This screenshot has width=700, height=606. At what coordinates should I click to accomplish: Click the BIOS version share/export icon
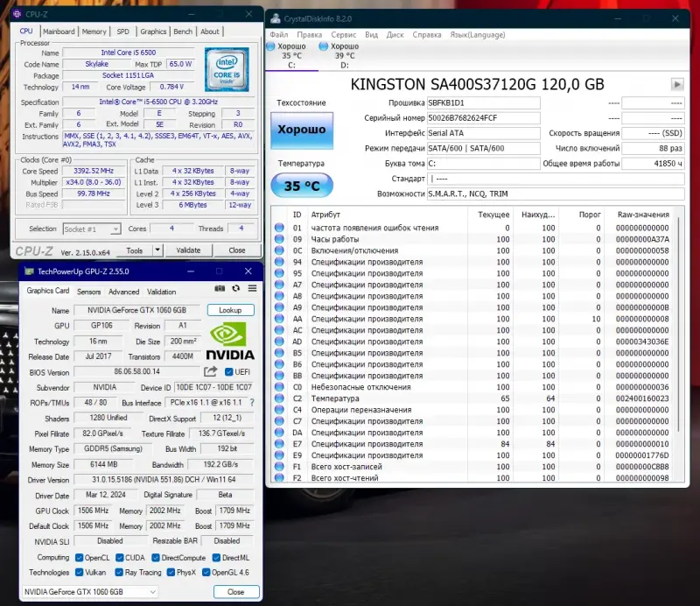[210, 371]
